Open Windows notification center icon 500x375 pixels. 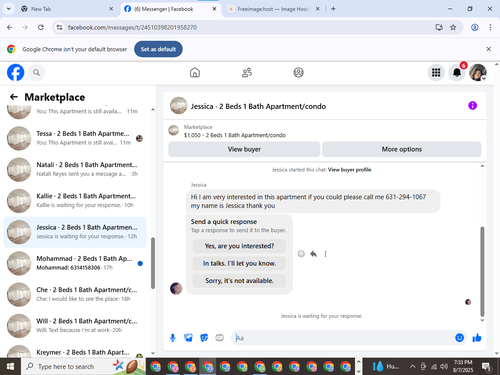click(487, 367)
